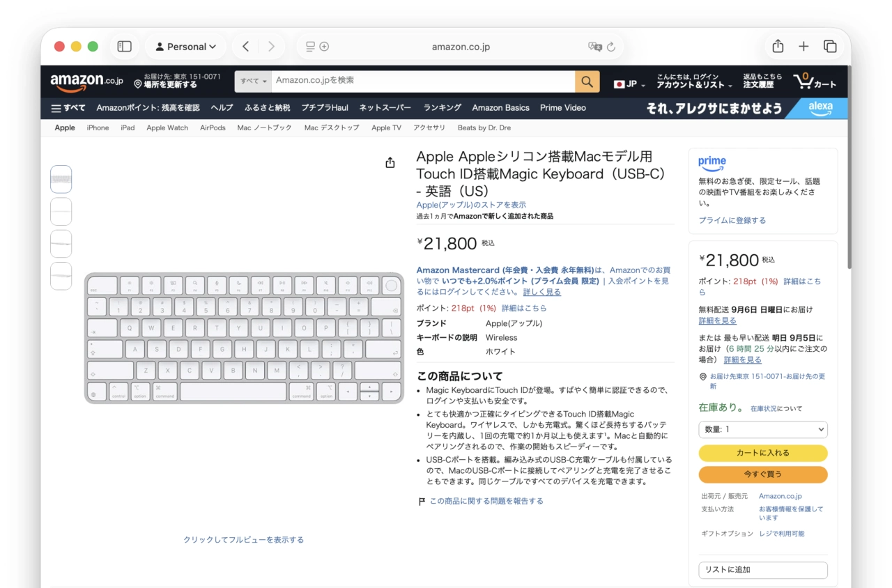The image size is (892, 588).
Task: Open Prime Video nav item
Action: coord(563,108)
